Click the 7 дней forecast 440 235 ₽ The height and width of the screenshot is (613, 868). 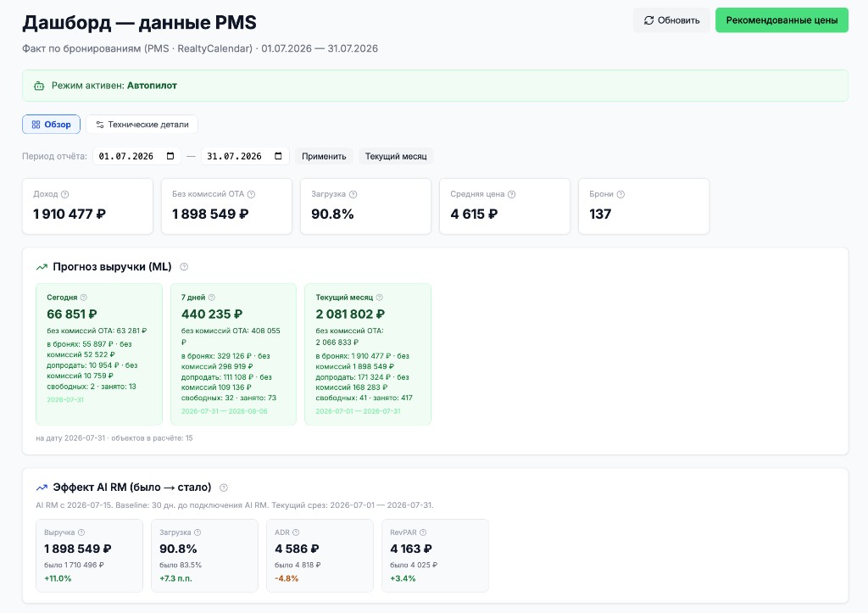[x=212, y=314]
